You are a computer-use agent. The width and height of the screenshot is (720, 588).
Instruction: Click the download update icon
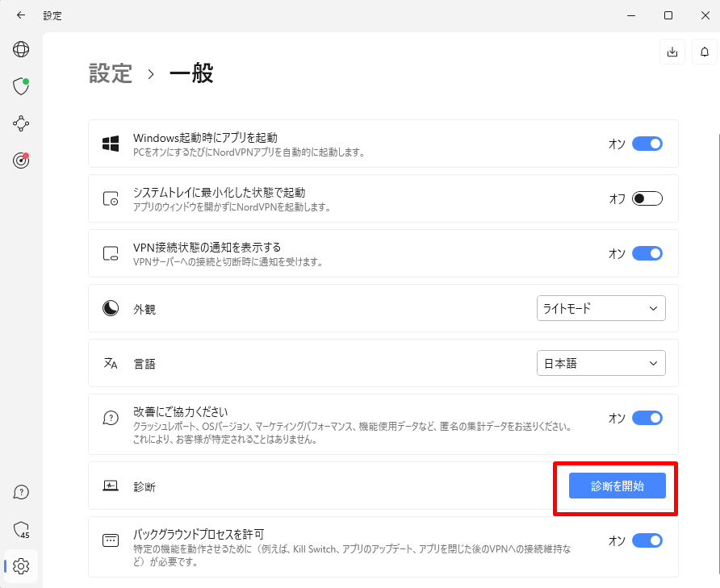click(x=672, y=52)
